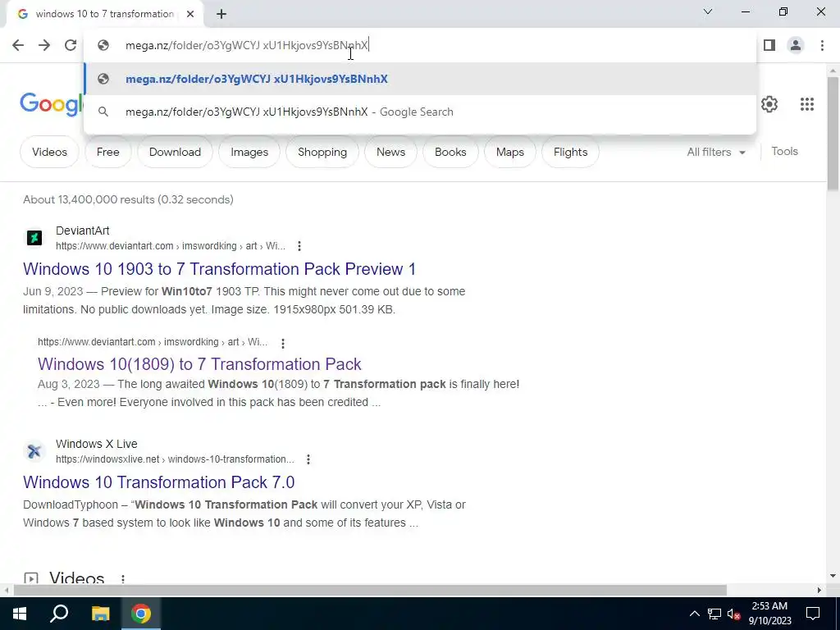
Task: Click the Windows X Live favicon
Action: click(x=34, y=451)
